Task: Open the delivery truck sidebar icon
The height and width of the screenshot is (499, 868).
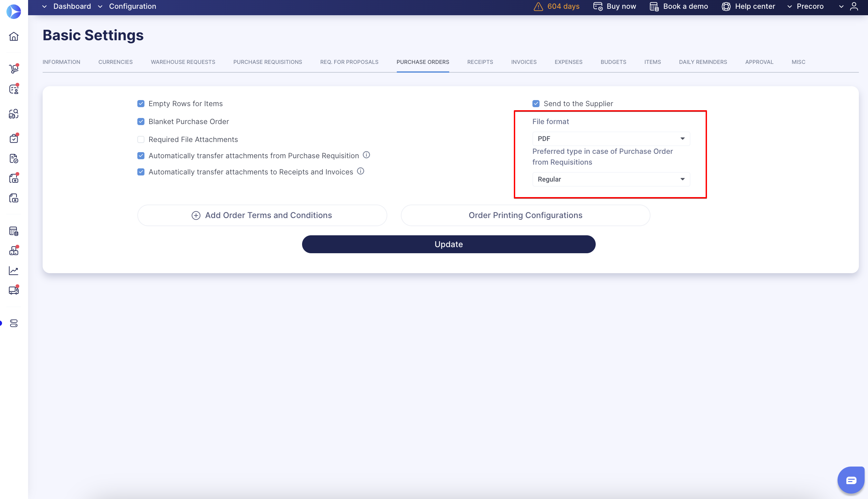Action: point(14,290)
